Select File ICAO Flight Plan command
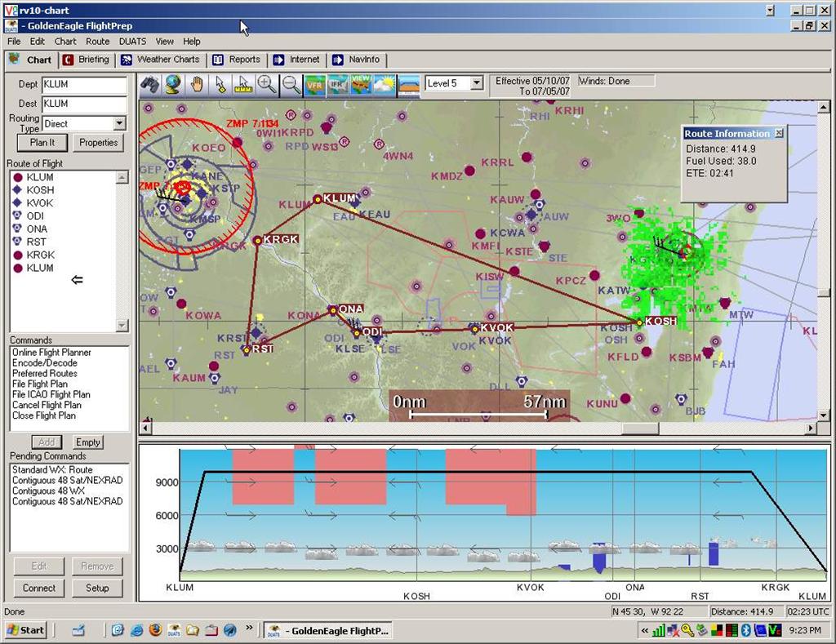The image size is (836, 644). click(51, 394)
